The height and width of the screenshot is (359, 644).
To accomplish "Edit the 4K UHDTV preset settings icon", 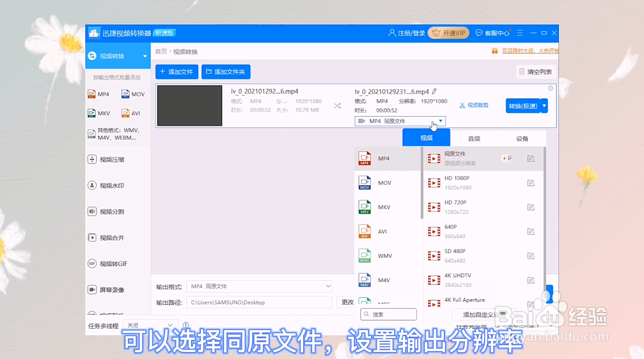I will click(x=531, y=280).
